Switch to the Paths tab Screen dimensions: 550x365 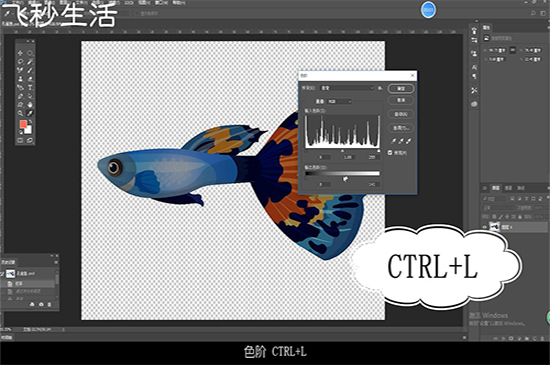521,188
